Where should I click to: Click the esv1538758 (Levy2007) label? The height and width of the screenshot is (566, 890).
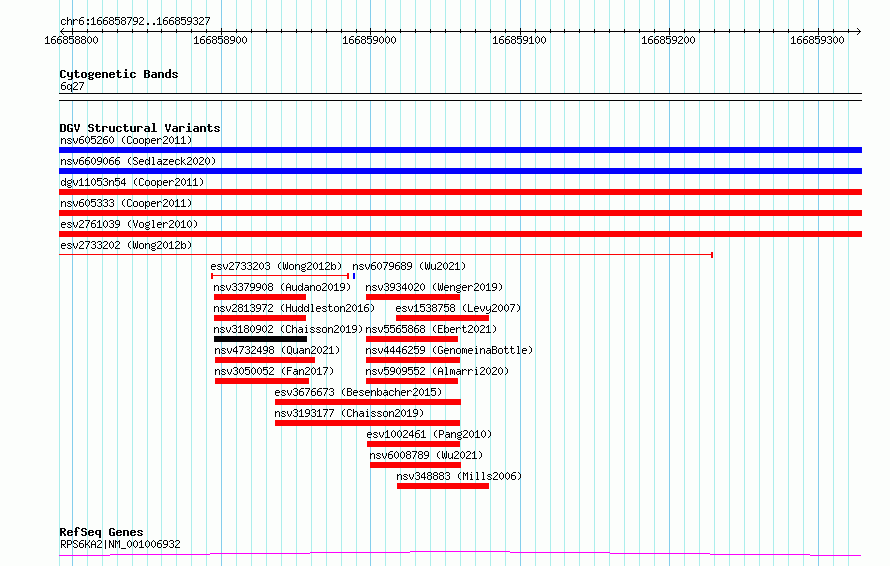click(458, 308)
